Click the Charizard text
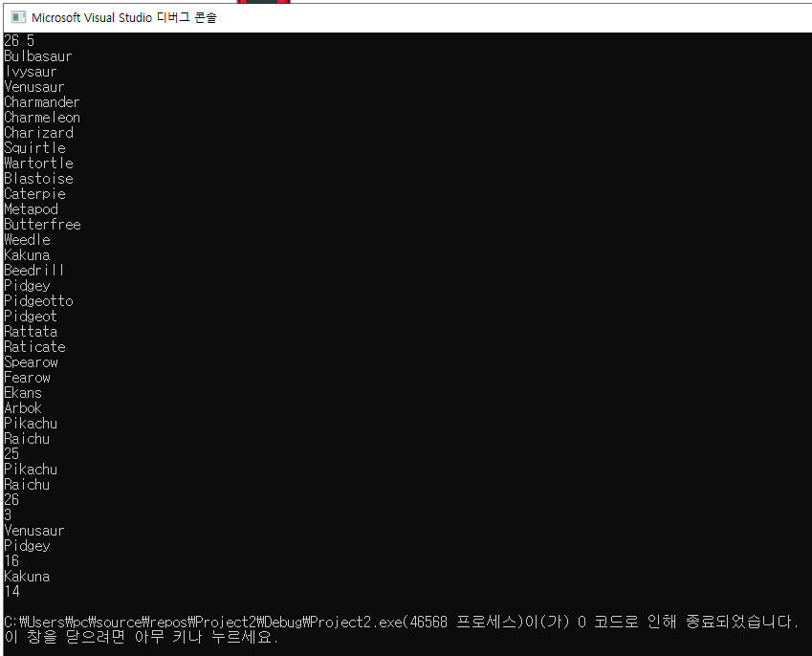This screenshot has width=812, height=656. click(x=39, y=133)
